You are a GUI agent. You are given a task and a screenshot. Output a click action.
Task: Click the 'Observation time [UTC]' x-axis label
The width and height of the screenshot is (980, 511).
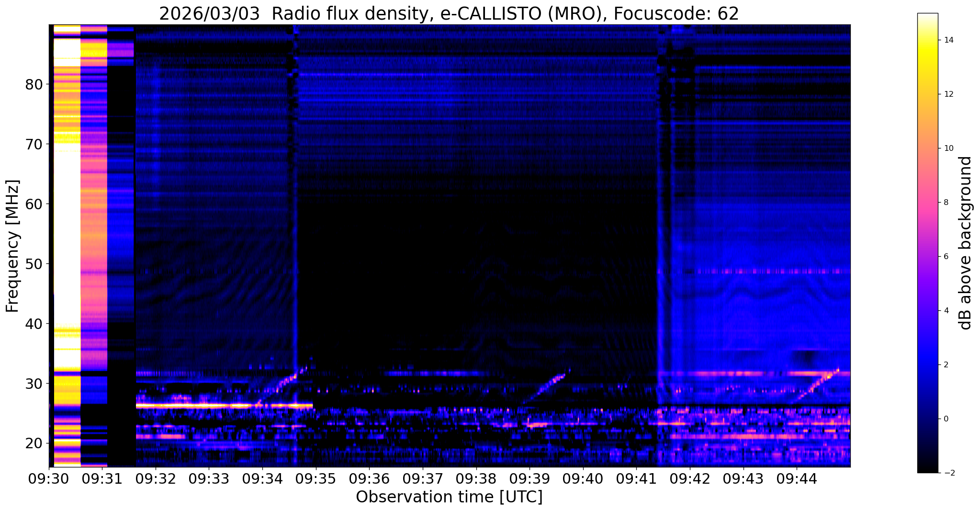coord(449,497)
